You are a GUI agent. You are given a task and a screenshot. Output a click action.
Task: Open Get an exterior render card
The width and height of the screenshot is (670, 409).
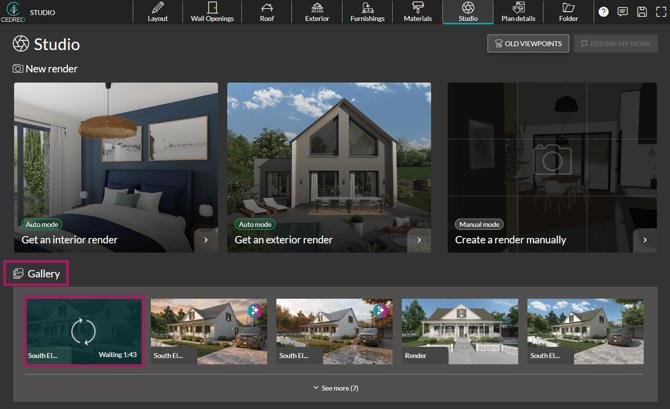(x=329, y=167)
